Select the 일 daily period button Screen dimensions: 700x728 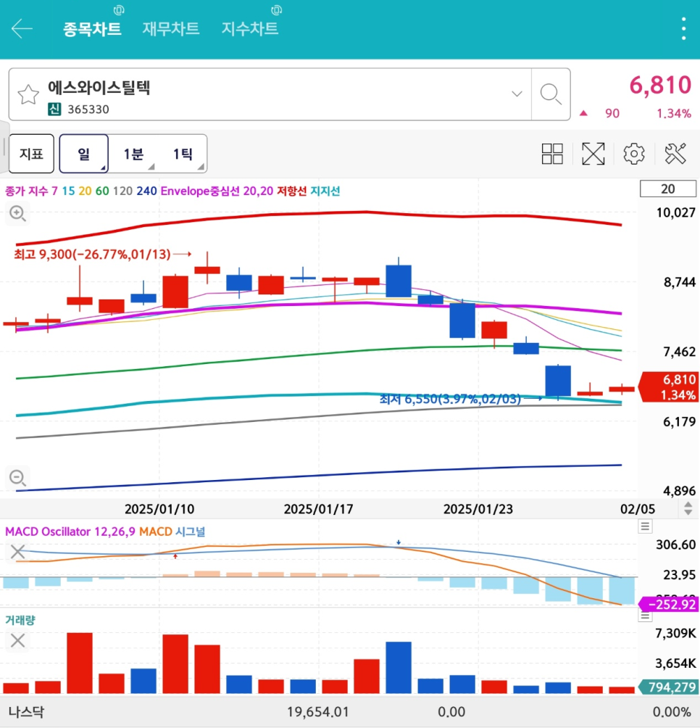[83, 154]
